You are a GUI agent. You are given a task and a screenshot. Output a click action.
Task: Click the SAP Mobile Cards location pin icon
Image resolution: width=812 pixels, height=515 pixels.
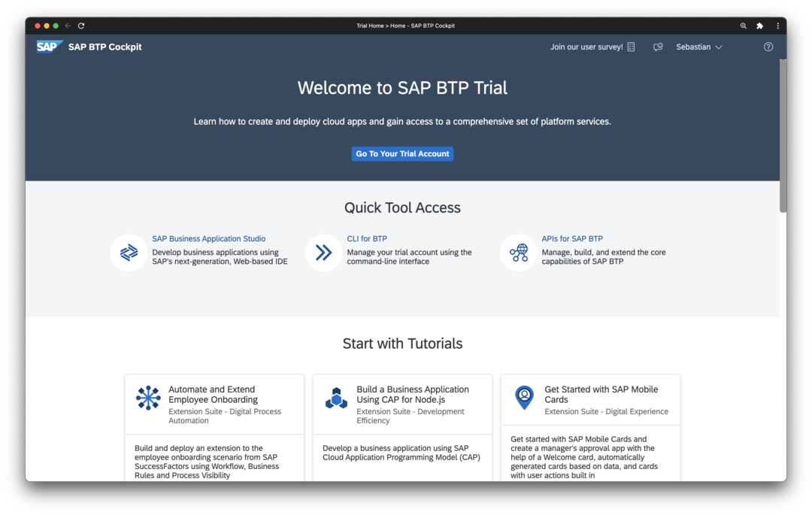click(524, 397)
